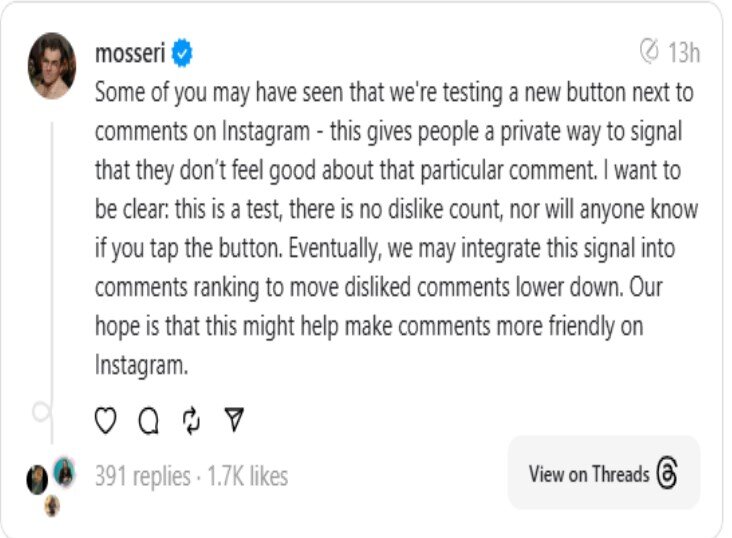Click the blue verified badge beside mosseri
Screen dimensions: 732x538
(x=183, y=54)
